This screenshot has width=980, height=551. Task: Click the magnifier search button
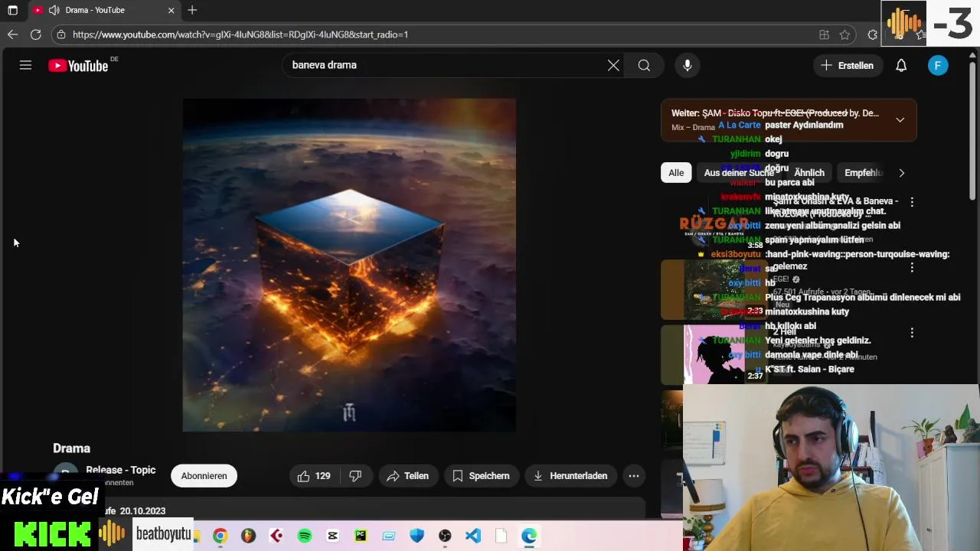pyautogui.click(x=644, y=66)
